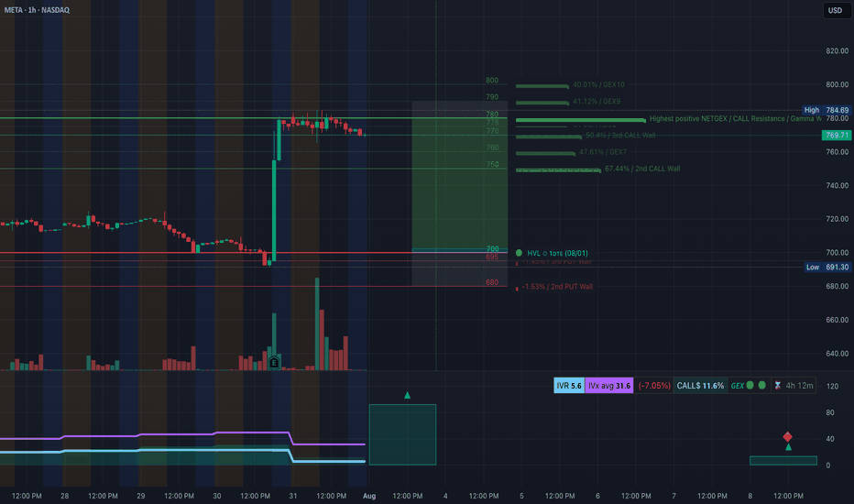Click the current price tag 769.71
This screenshot has height=504, width=854.
click(x=837, y=135)
